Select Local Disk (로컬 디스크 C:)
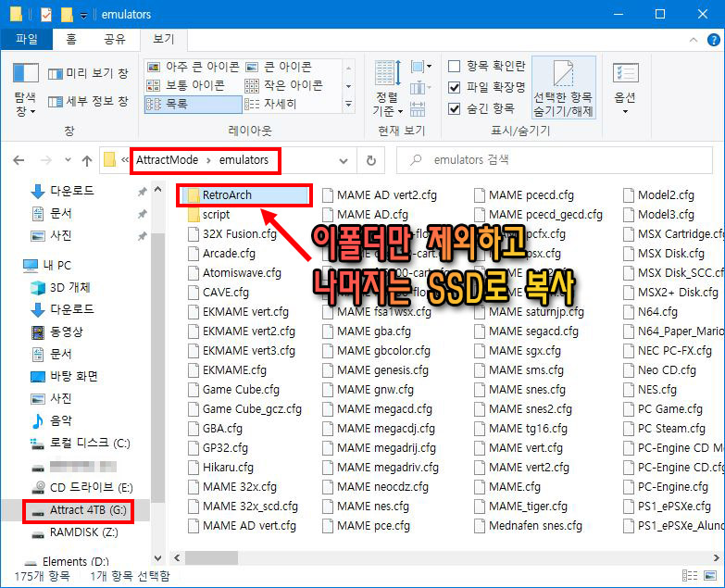 (x=89, y=444)
